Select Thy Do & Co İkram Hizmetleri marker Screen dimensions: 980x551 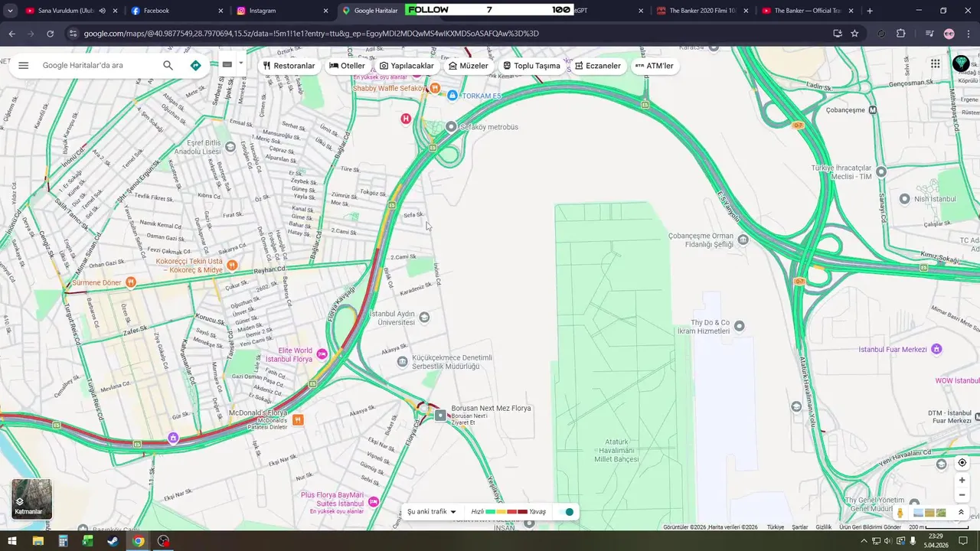739,326
